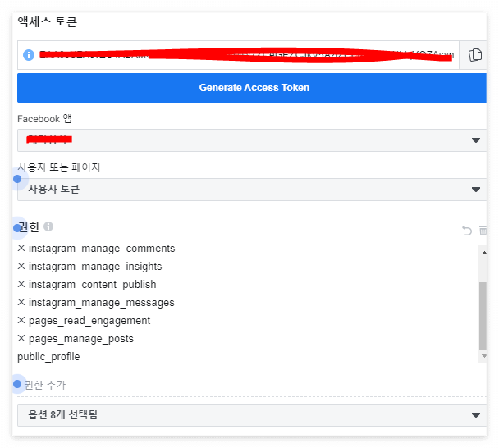Click the instagram_content_publish text
The image size is (499, 448).
92,285
